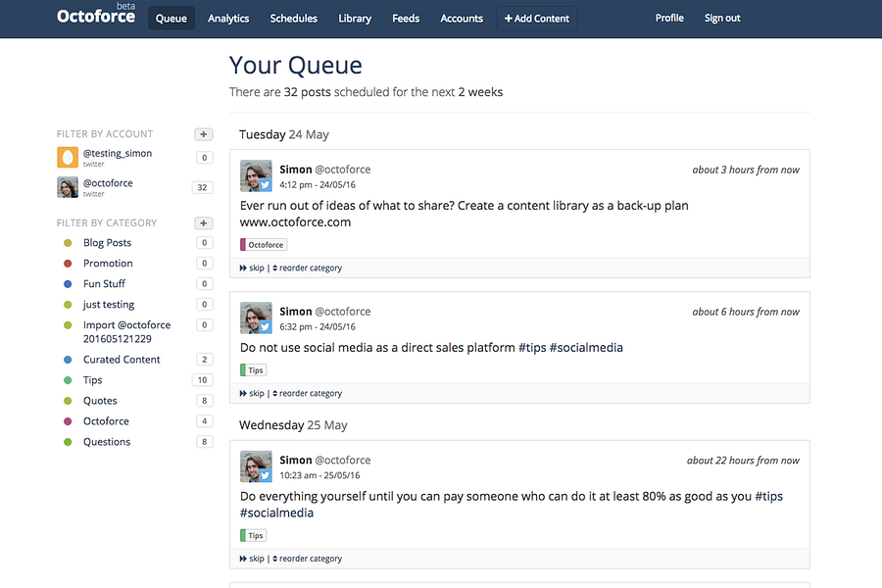
Task: Skip the 10:23 am post
Action: pos(252,559)
